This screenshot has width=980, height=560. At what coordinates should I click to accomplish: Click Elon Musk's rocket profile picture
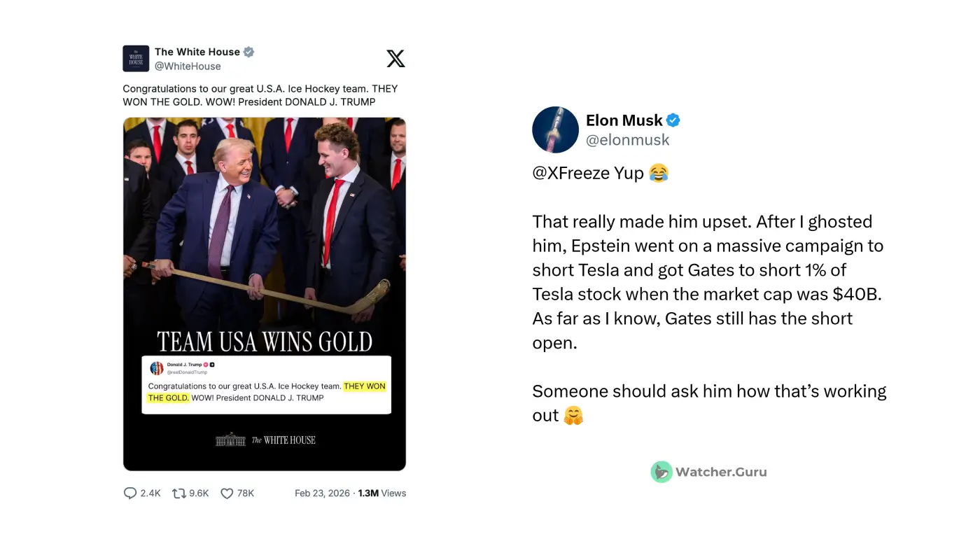(x=554, y=129)
